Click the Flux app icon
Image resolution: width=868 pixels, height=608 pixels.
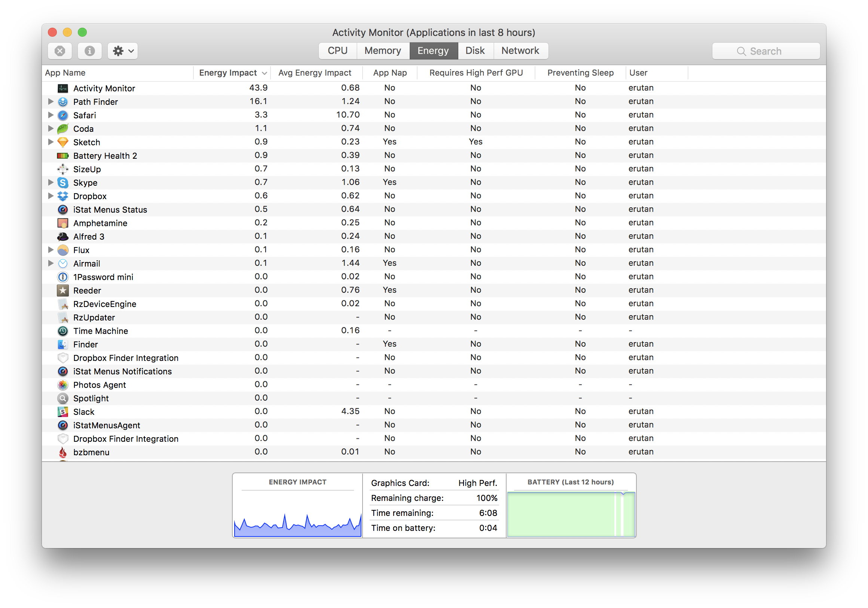pos(63,250)
